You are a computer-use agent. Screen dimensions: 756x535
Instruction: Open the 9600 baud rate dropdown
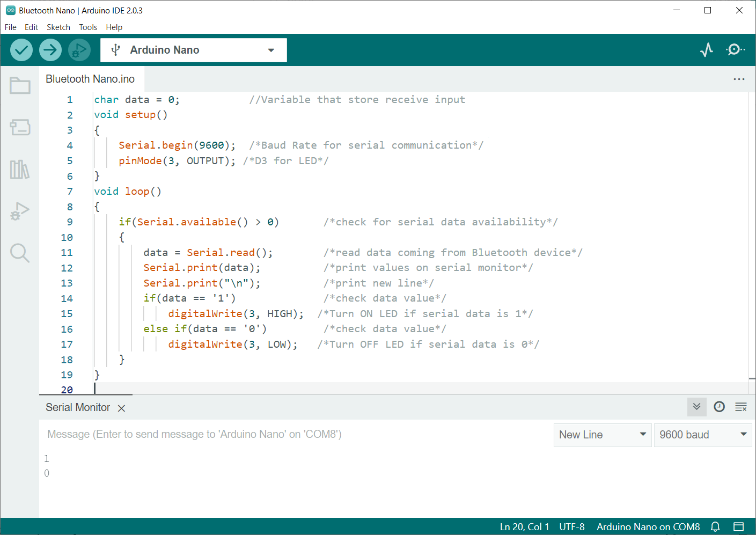tap(703, 435)
